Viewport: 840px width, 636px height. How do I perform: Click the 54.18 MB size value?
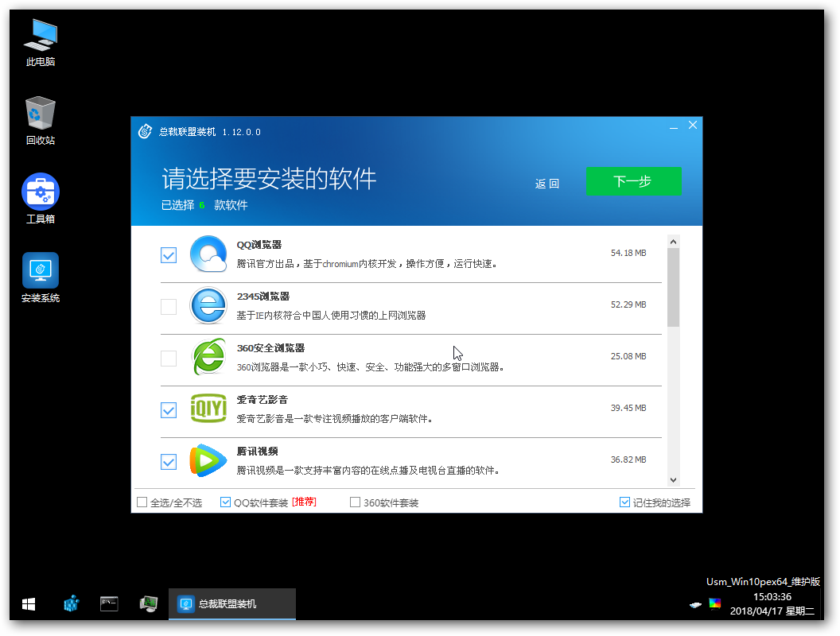(628, 254)
